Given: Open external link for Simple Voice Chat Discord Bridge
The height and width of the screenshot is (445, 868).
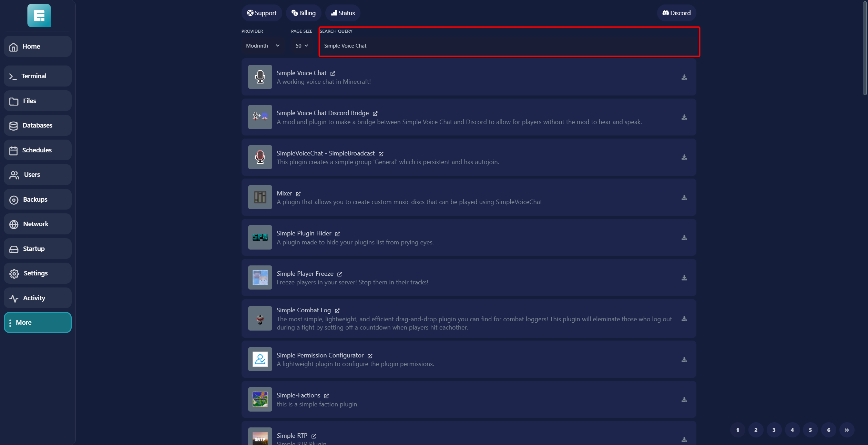Looking at the screenshot, I should pos(375,113).
